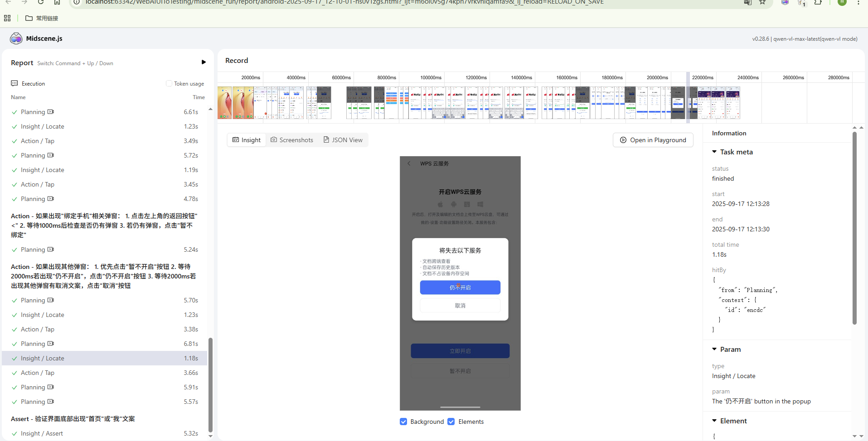
Task: Click the Action step mentioning '暂不开启' button
Action: click(105, 276)
